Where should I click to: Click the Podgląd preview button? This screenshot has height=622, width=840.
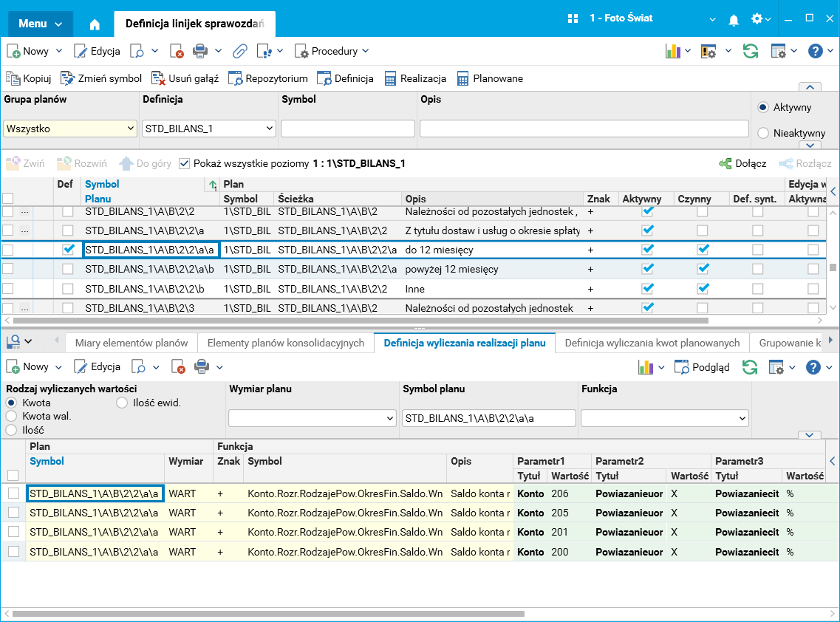click(703, 366)
